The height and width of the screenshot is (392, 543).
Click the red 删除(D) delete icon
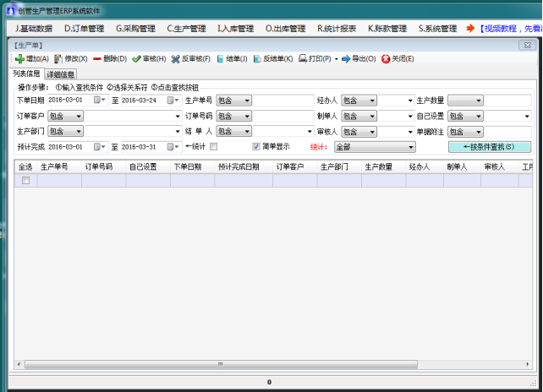(x=97, y=59)
